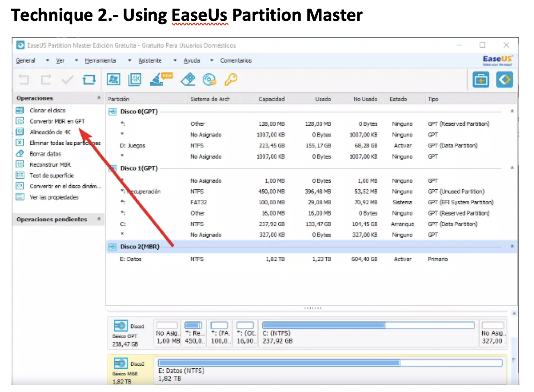Click the Clonar el disco icon
The width and height of the screenshot is (534, 392).
[20, 110]
